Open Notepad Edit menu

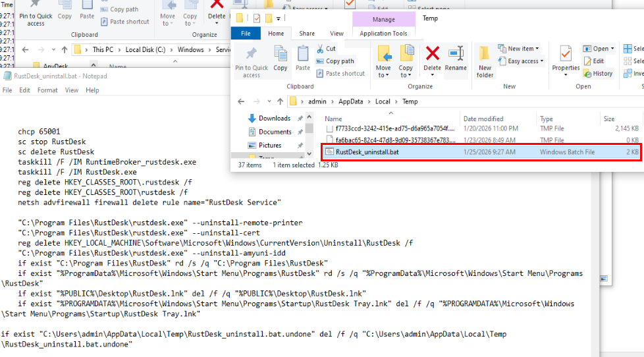click(x=24, y=90)
